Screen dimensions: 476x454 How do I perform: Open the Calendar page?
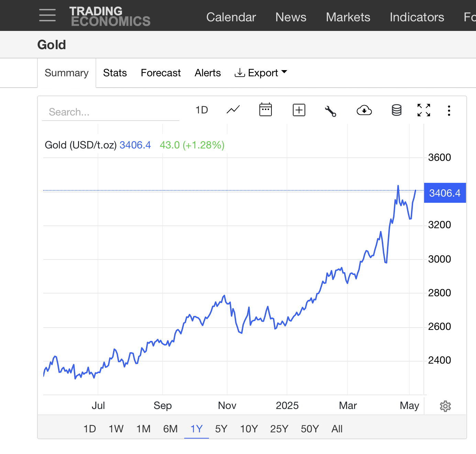231,17
